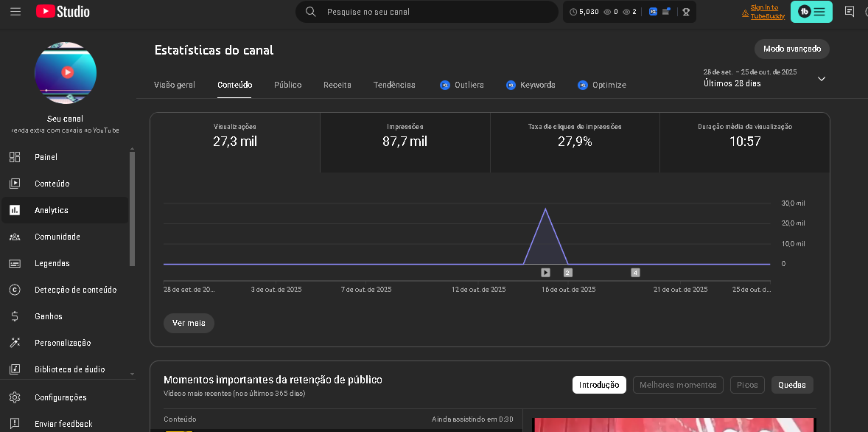Image resolution: width=868 pixels, height=432 pixels.
Task: Select the Quedas retention filter chip
Action: 792,385
